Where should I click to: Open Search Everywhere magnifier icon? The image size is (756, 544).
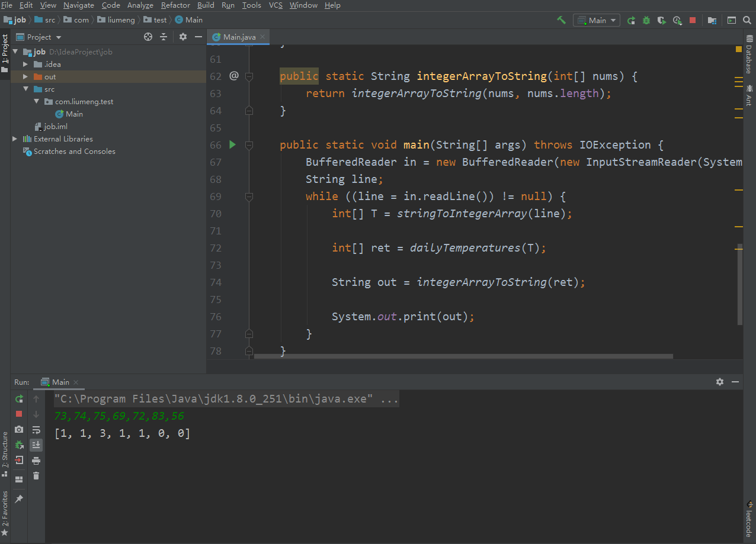pos(747,20)
